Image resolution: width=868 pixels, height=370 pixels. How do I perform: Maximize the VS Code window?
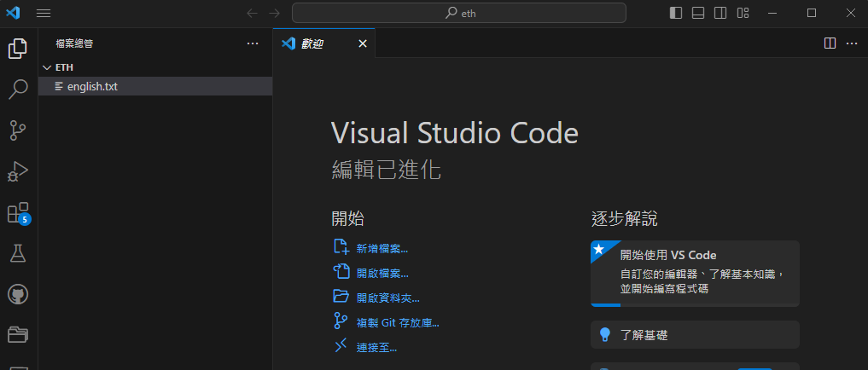tap(812, 14)
